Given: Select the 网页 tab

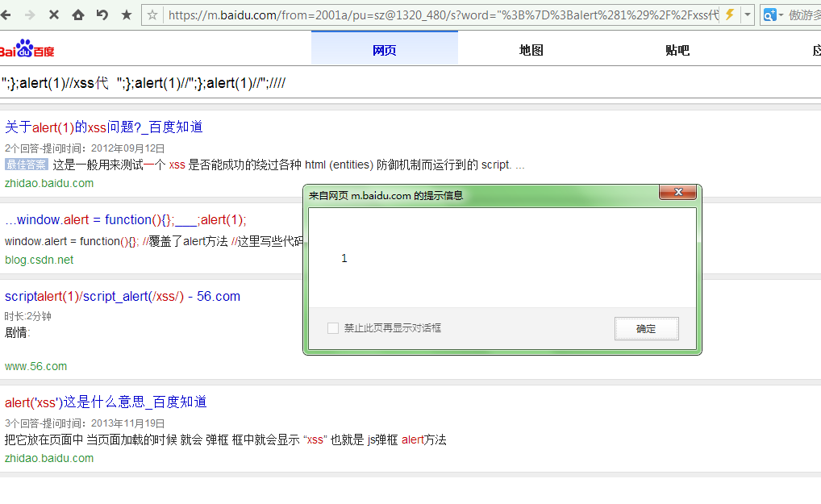Looking at the screenshot, I should pos(385,48).
